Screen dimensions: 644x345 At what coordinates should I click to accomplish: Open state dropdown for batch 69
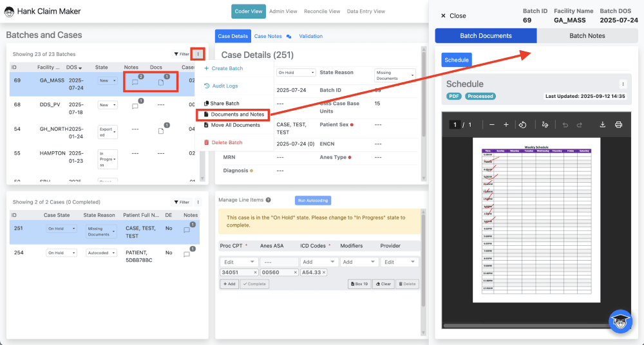pyautogui.click(x=108, y=81)
